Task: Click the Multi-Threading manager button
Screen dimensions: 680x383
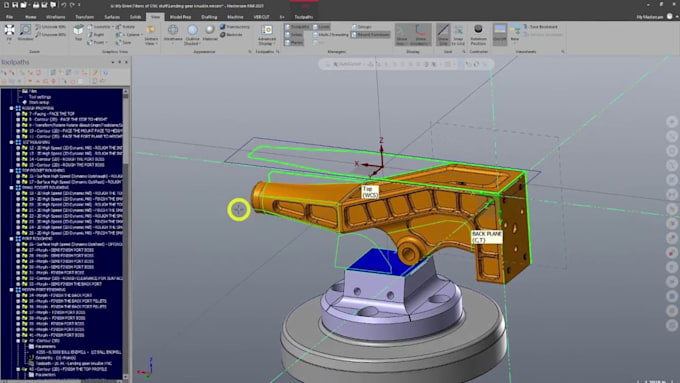Action: pos(330,35)
